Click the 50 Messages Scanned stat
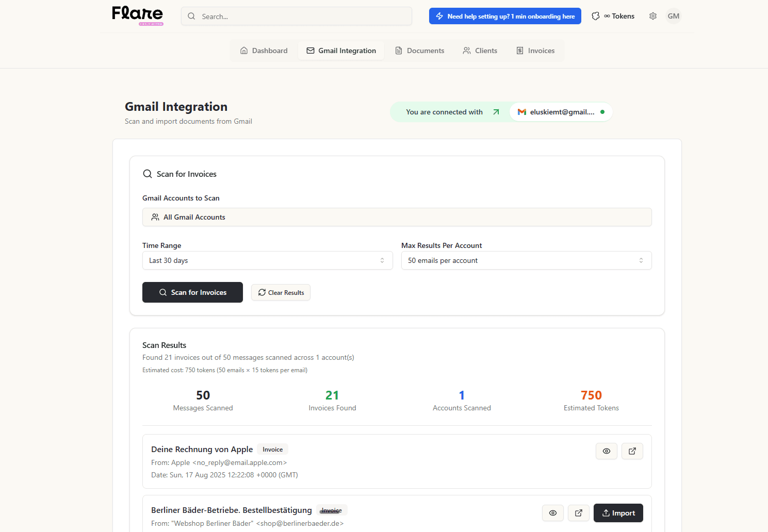 pos(203,401)
